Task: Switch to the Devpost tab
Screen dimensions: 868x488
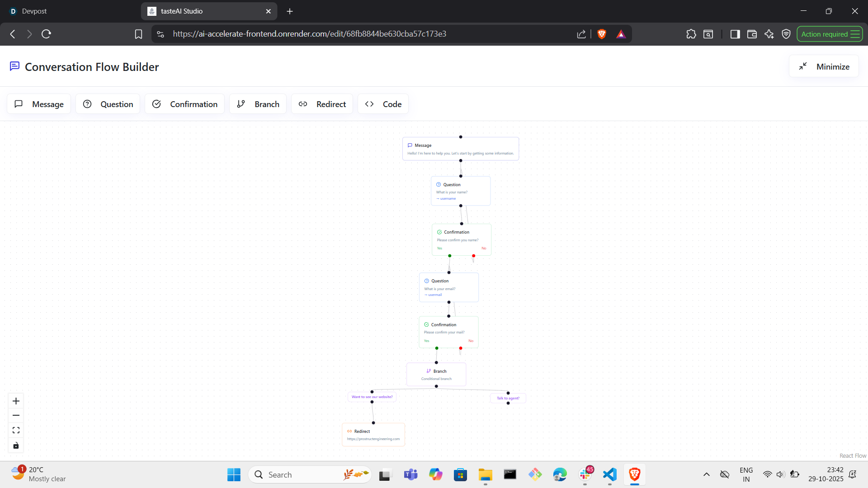Action: click(x=34, y=11)
